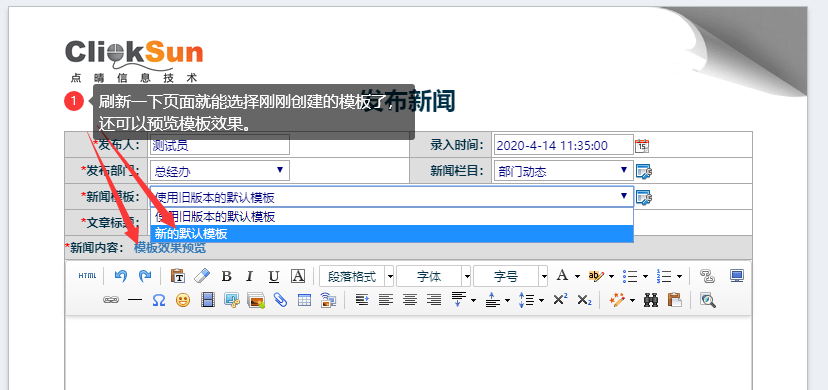Click the 发布人 input field
Image resolution: width=828 pixels, height=390 pixels.
click(x=220, y=145)
